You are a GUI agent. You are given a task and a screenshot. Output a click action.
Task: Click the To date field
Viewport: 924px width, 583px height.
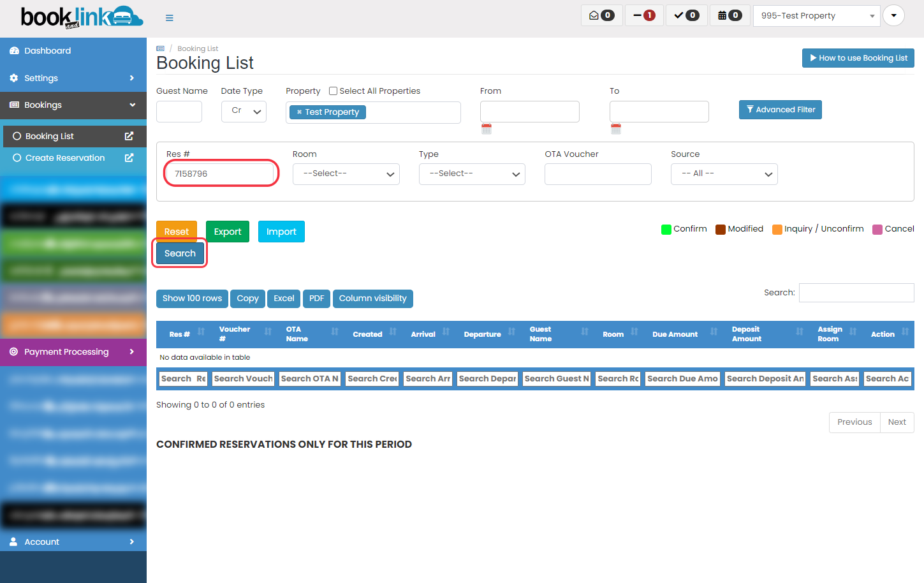point(659,112)
